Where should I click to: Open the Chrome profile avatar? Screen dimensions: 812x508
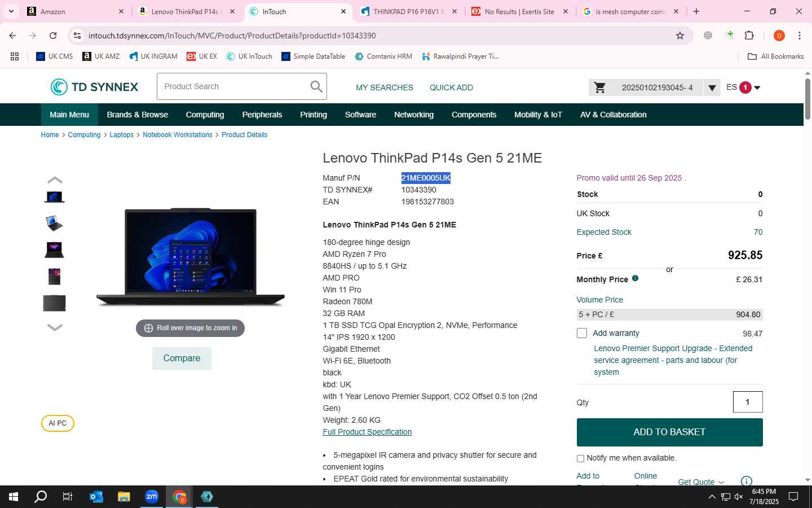click(779, 36)
